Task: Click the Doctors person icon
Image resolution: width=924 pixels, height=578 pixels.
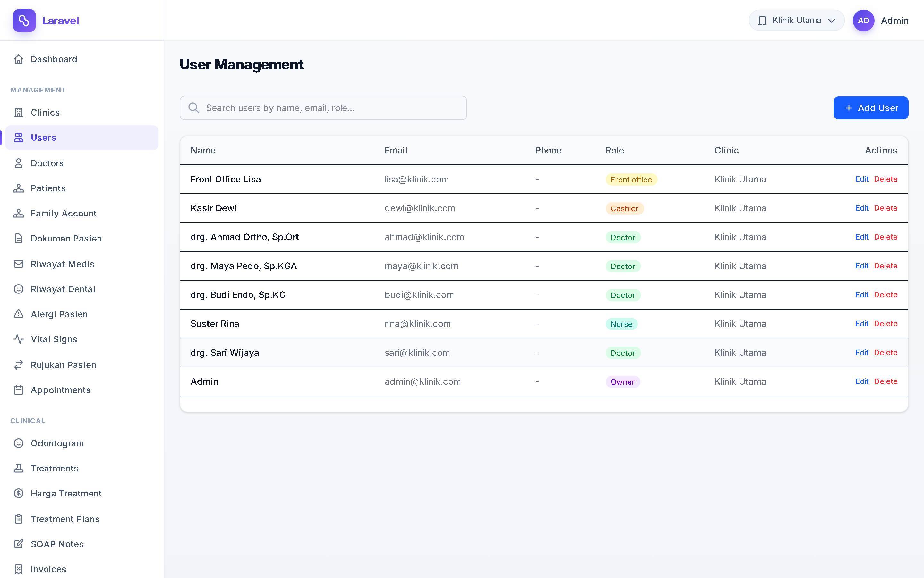Action: (19, 163)
